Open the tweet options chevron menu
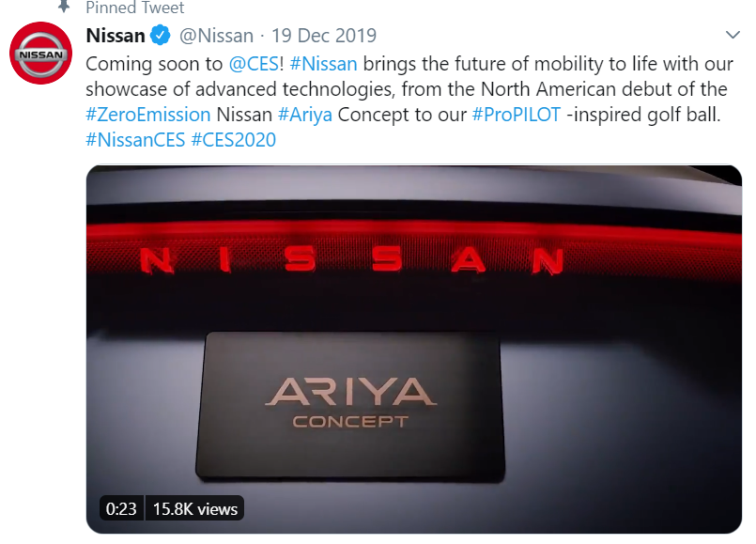The image size is (756, 544). point(733,35)
